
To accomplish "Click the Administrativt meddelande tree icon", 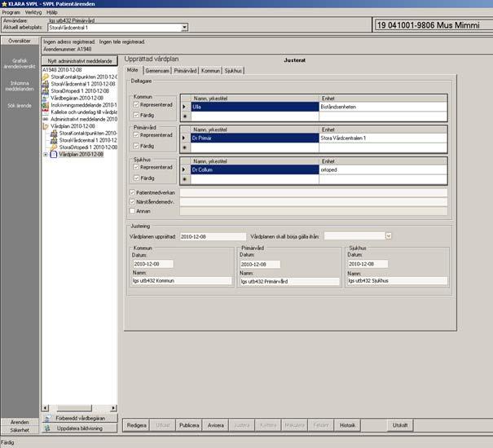I will point(46,119).
